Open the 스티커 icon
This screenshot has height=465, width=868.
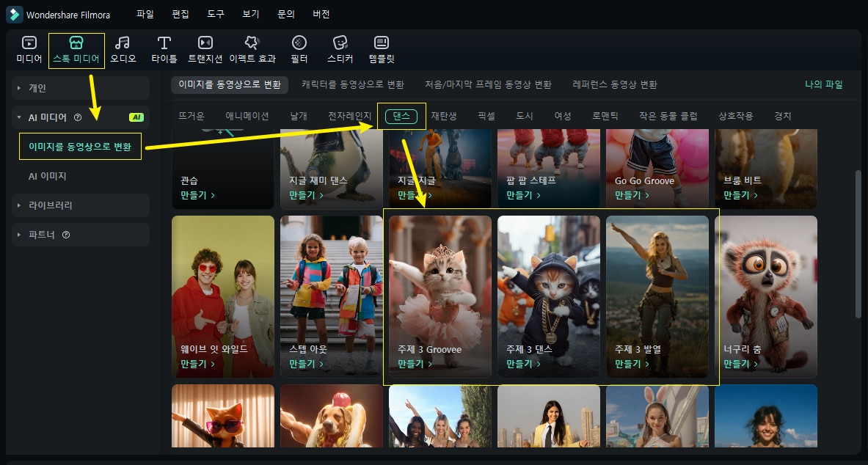click(340, 43)
